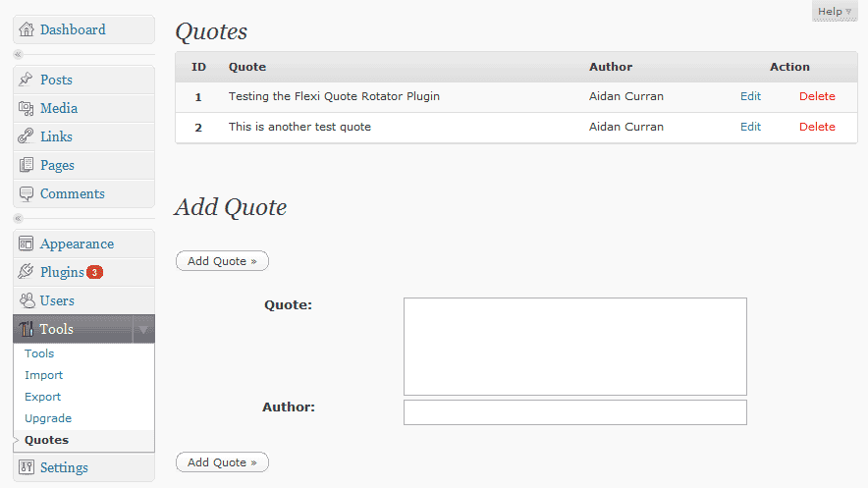Delete the quote 'This is another test quote'

817,127
